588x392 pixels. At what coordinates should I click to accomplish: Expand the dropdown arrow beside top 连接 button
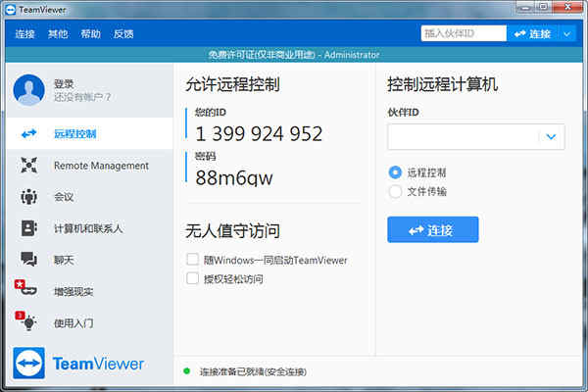pyautogui.click(x=567, y=34)
